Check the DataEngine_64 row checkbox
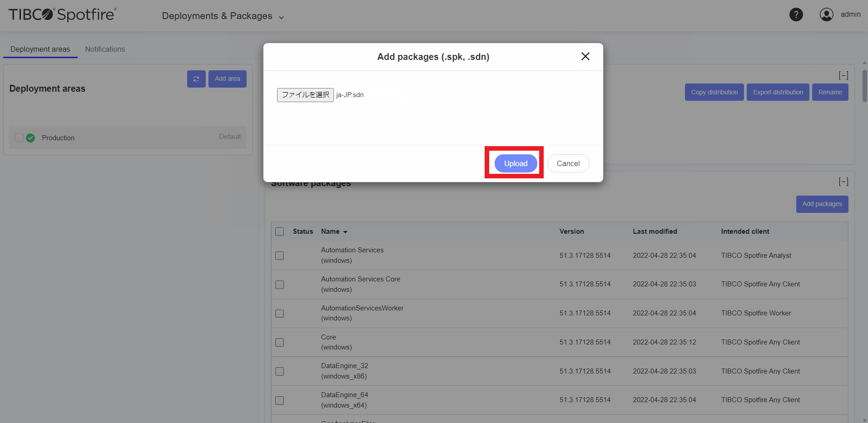 tap(280, 400)
